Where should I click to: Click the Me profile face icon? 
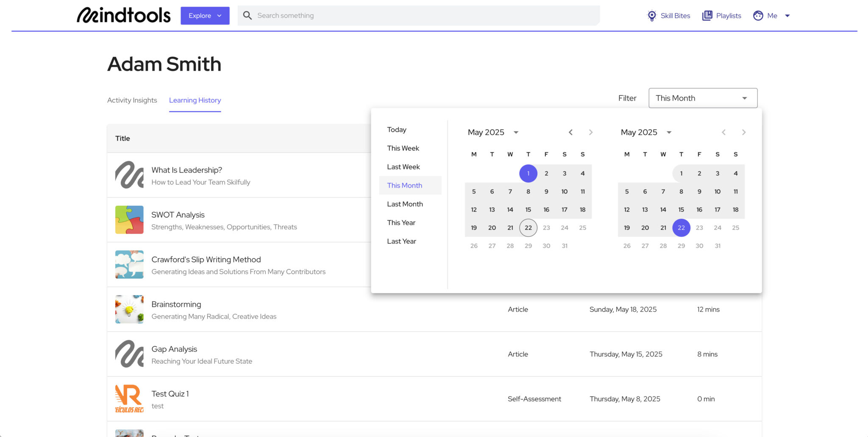coord(758,15)
